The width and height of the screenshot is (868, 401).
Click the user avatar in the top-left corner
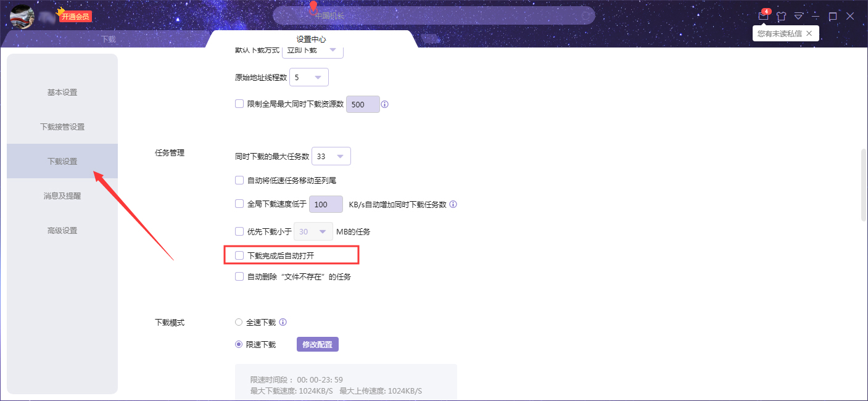(22, 16)
